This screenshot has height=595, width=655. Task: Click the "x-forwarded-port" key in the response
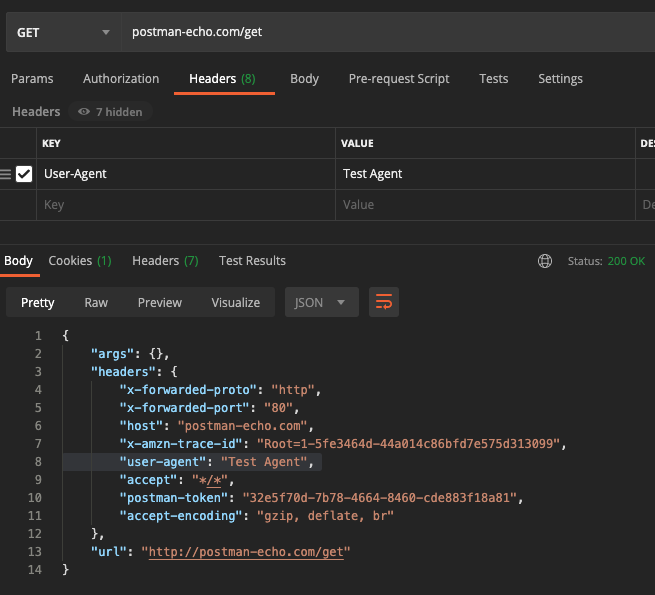pos(184,408)
